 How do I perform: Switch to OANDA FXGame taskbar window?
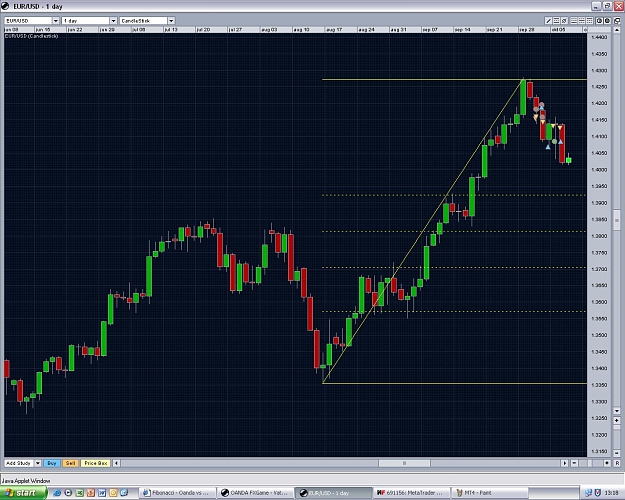tap(256, 493)
